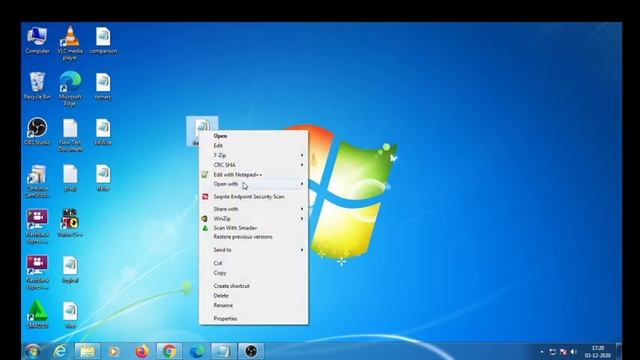The image size is (640, 360).
Task: Select the comparison file on desktop
Action: pyautogui.click(x=103, y=40)
